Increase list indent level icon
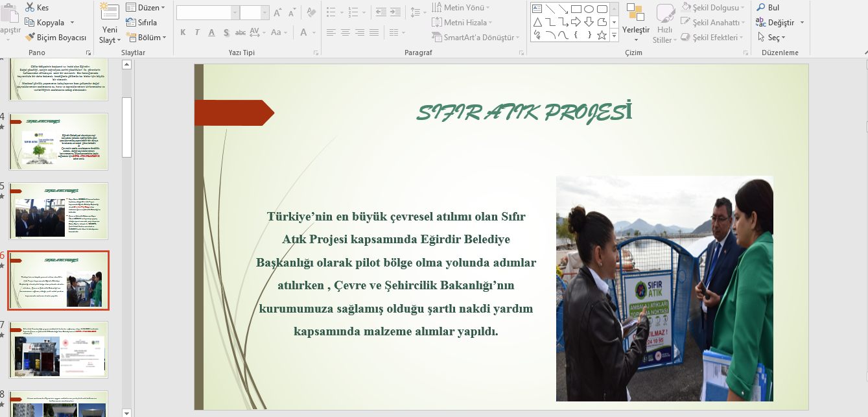The image size is (868, 417). pos(394,12)
